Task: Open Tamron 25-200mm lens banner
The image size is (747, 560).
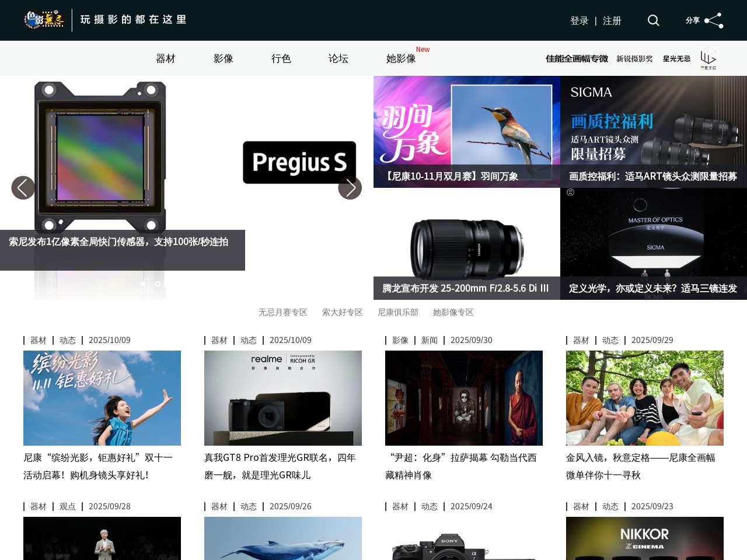Action: click(x=466, y=244)
